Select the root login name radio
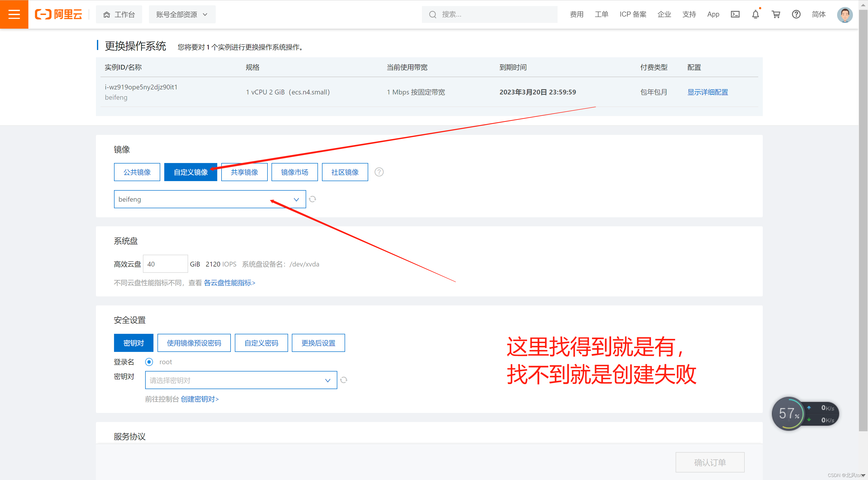Screen dimensions: 868x480 pyautogui.click(x=149, y=362)
